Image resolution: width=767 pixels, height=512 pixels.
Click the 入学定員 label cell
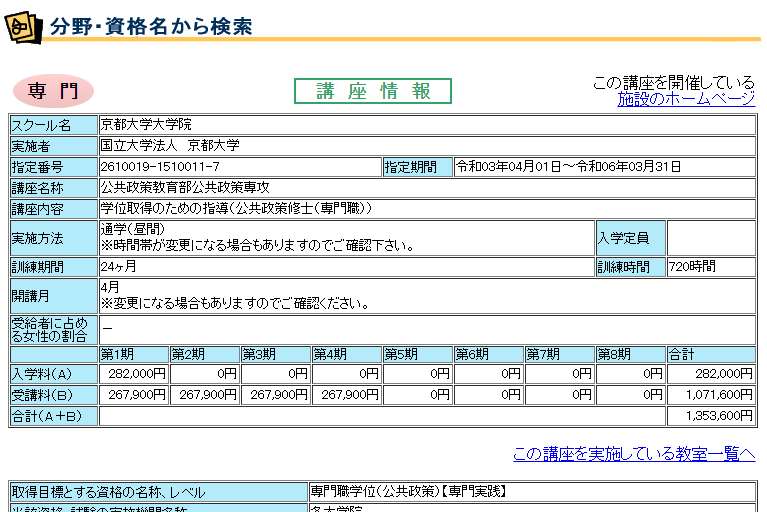[631, 238]
